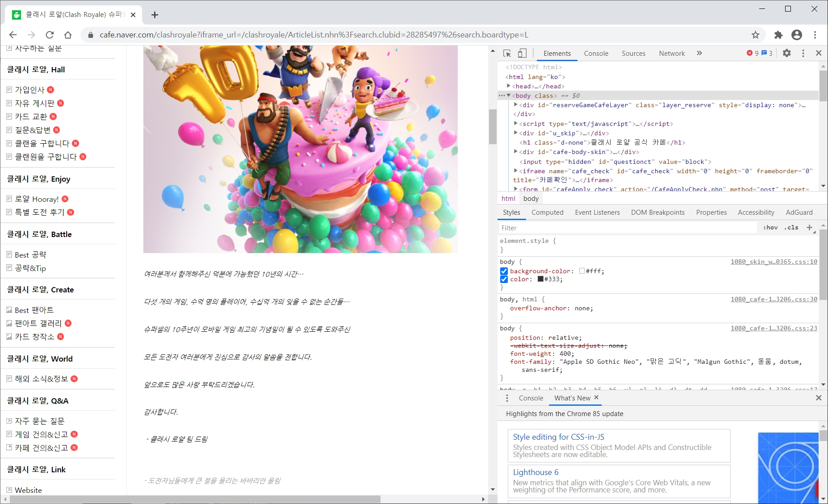This screenshot has height=504, width=828.
Task: Go to the browser home page icon
Action: [x=68, y=35]
